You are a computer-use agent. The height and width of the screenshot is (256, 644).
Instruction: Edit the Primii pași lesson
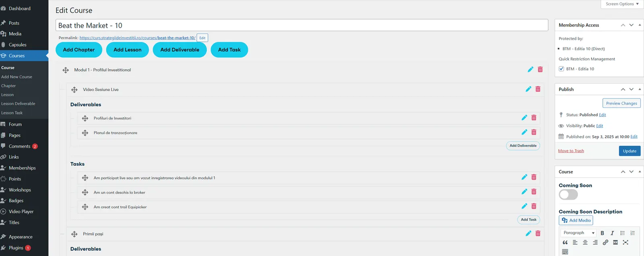528,233
